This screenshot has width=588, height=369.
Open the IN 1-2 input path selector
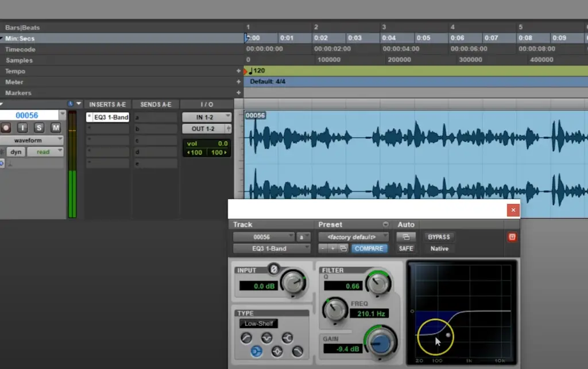coord(207,117)
